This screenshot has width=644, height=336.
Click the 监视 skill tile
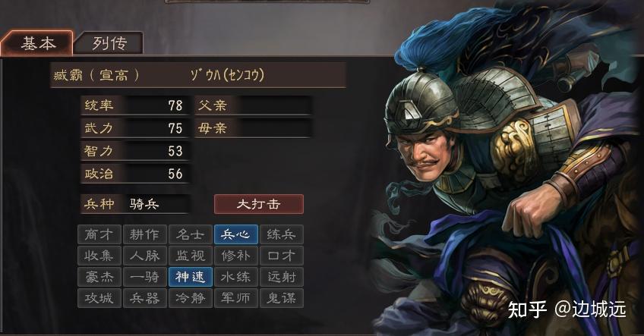click(x=190, y=256)
